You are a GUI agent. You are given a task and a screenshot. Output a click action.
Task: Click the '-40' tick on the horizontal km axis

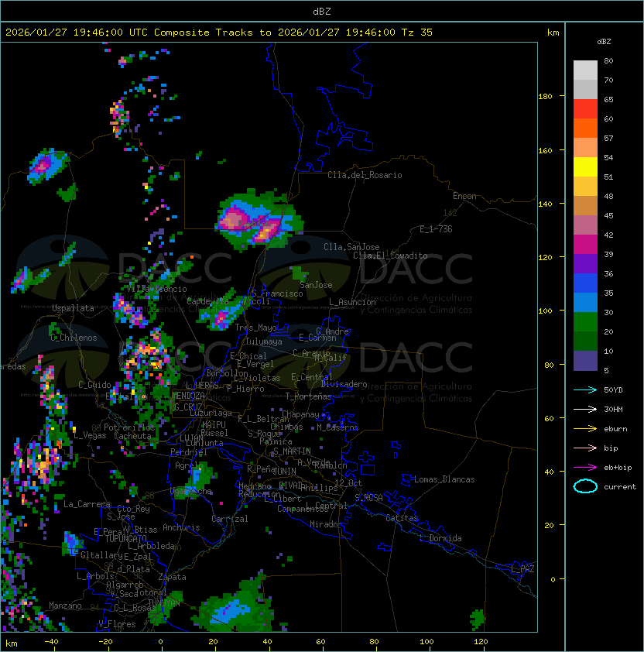pyautogui.click(x=51, y=642)
